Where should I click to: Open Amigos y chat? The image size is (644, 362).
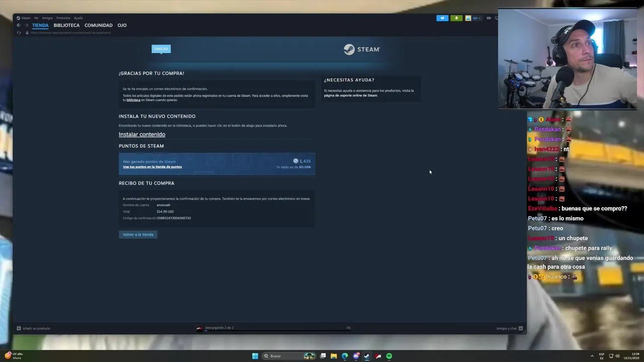click(507, 328)
